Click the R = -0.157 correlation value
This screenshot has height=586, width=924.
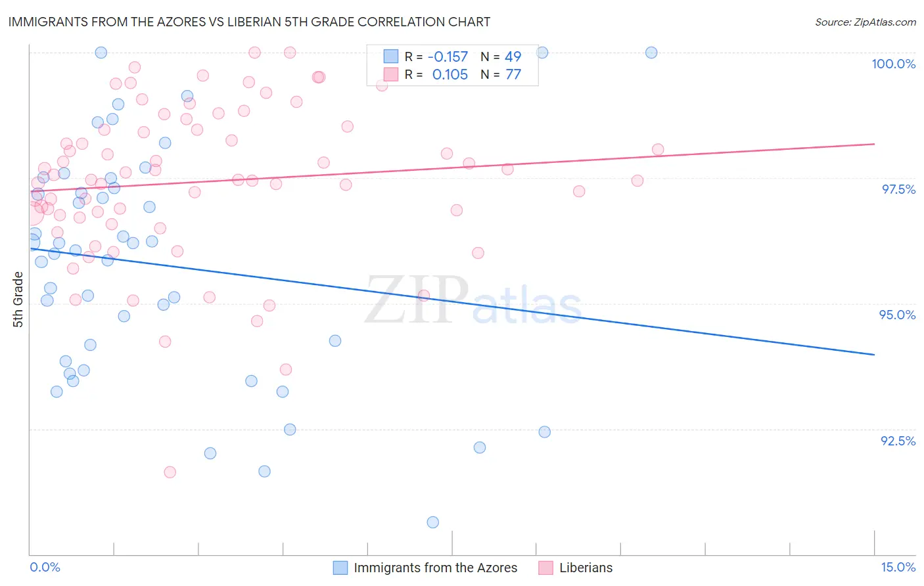tap(436, 56)
